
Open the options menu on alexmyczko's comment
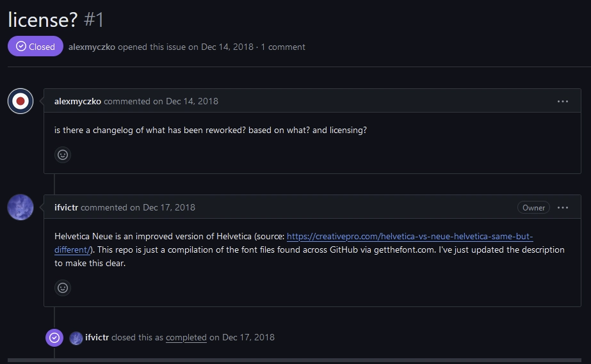click(x=563, y=101)
